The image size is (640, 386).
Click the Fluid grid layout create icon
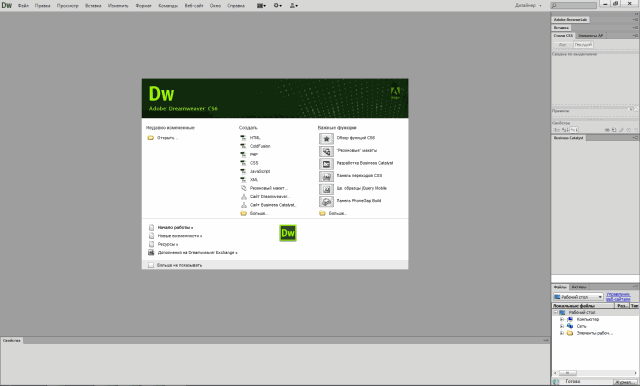click(243, 188)
